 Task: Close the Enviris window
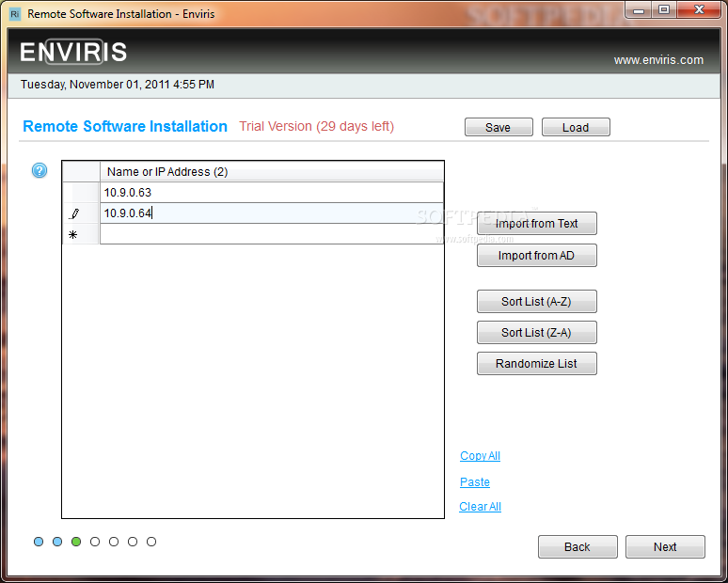pos(699,9)
